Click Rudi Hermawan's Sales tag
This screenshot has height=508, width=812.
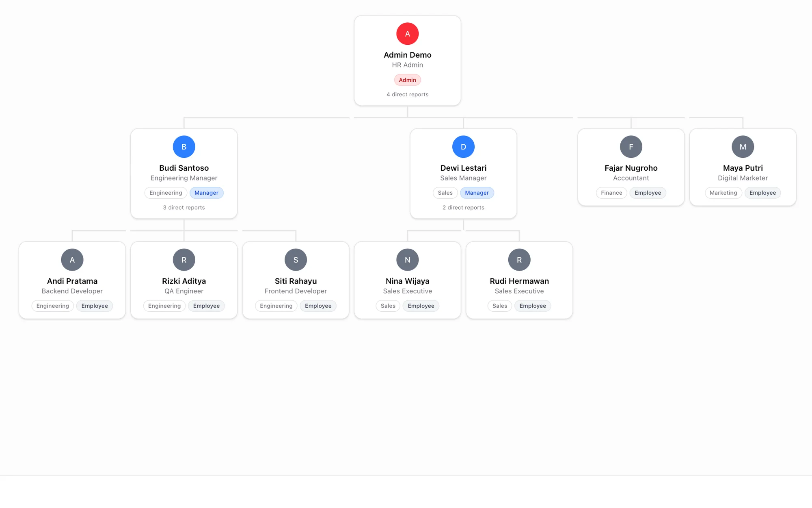click(x=500, y=306)
